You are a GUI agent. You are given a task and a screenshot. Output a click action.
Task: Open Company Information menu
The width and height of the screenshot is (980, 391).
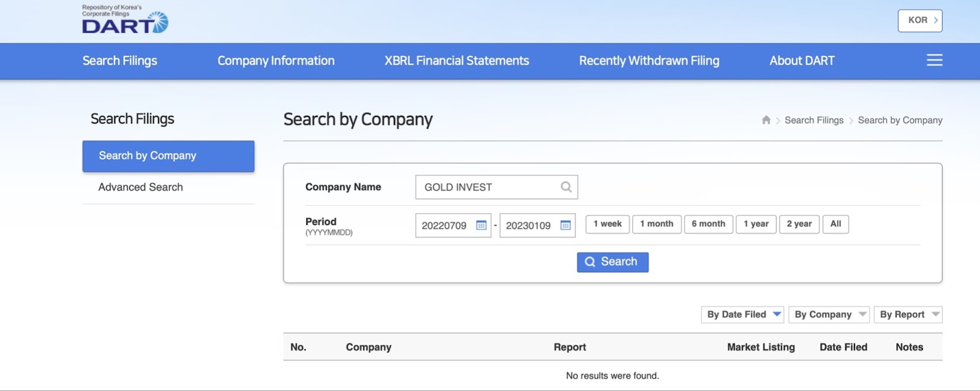coord(276,61)
